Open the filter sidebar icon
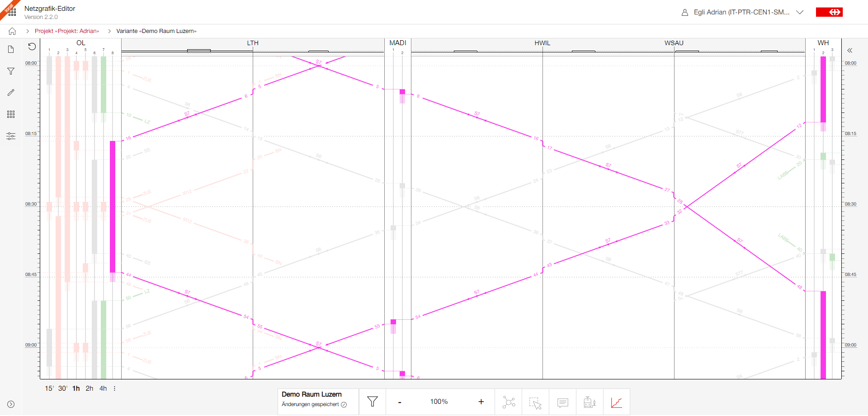This screenshot has height=416, width=868. pyautogui.click(x=11, y=71)
